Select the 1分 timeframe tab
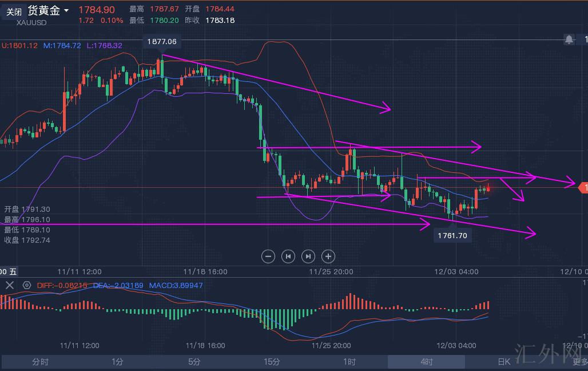Image resolution: width=588 pixels, height=371 pixels. tap(117, 361)
